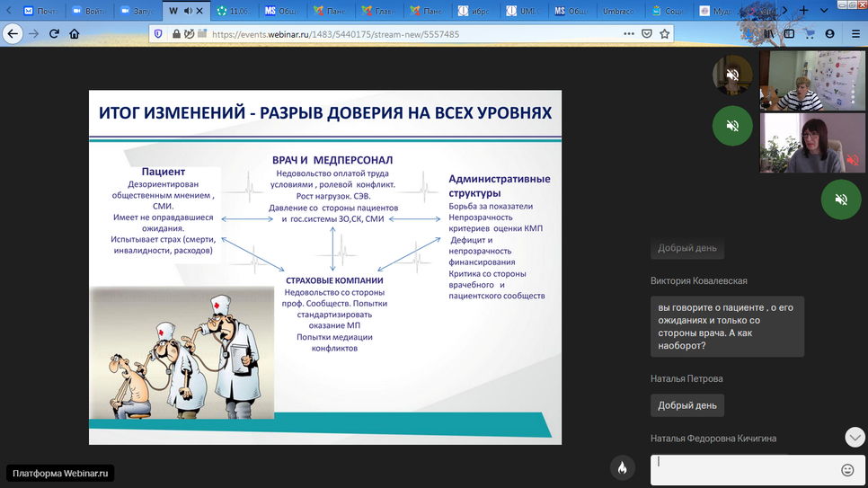Open the emoji picker in chat
Image resolution: width=868 pixels, height=488 pixels.
point(847,469)
